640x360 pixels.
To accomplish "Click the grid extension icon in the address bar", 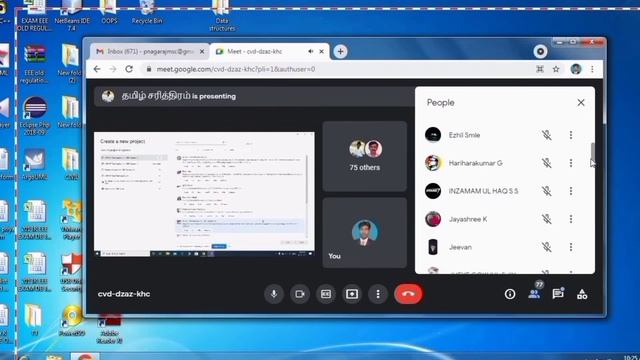I will [x=540, y=69].
